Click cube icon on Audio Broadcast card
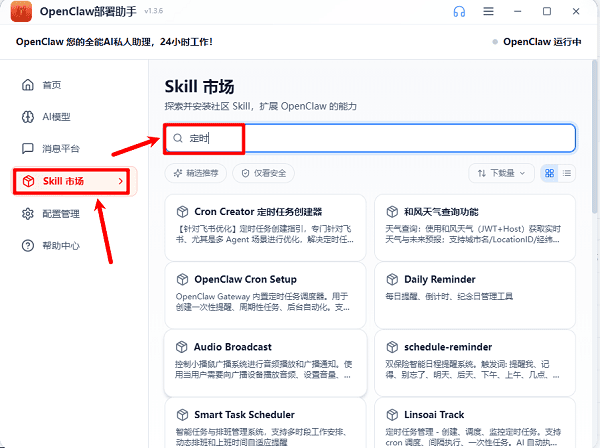 pyautogui.click(x=181, y=347)
